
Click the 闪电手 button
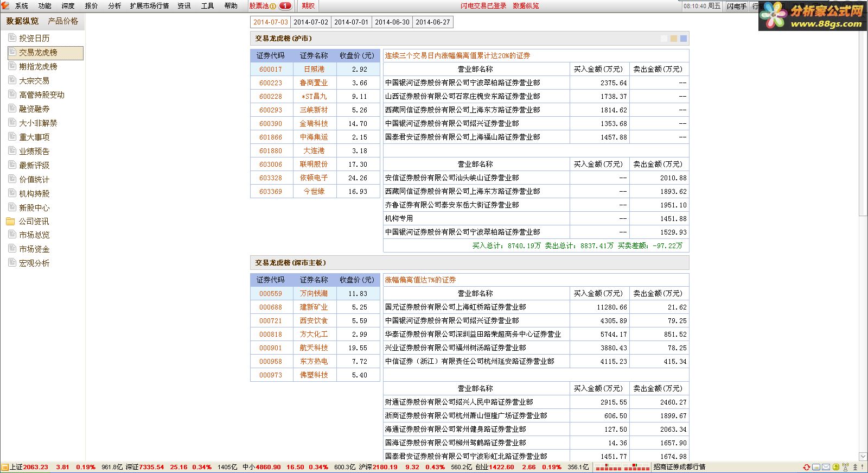[x=737, y=6]
